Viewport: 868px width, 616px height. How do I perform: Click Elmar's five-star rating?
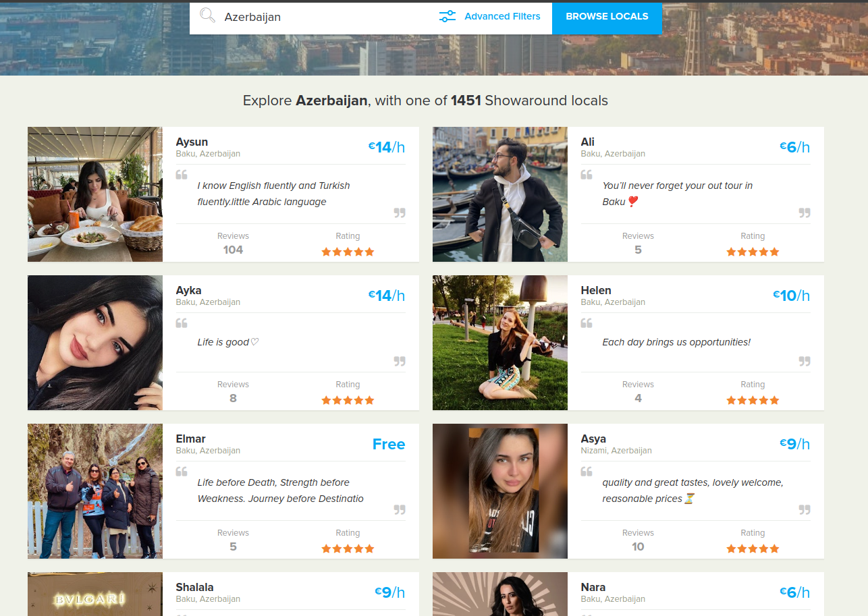pyautogui.click(x=348, y=549)
